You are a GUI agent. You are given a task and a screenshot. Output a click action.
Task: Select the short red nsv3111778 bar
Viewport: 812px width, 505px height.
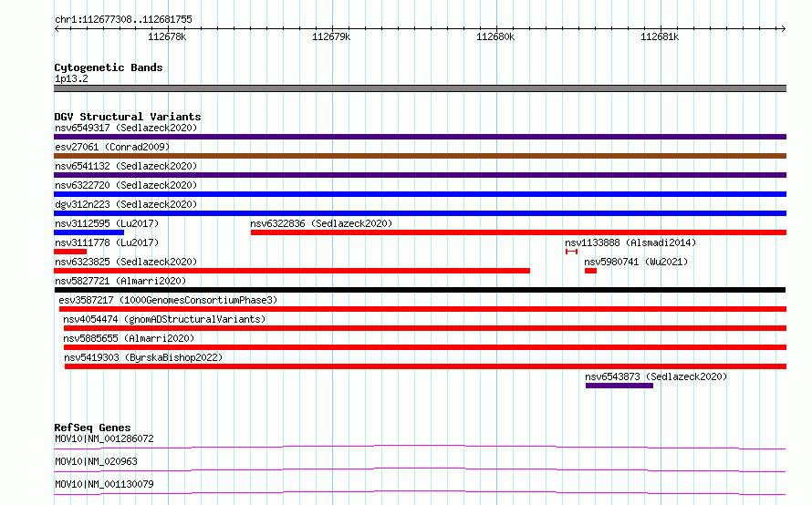click(70, 252)
